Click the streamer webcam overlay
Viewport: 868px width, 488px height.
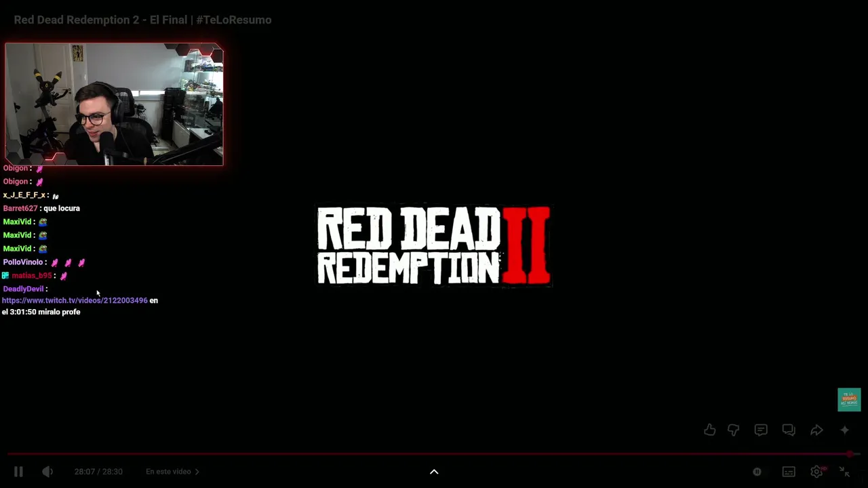click(114, 104)
